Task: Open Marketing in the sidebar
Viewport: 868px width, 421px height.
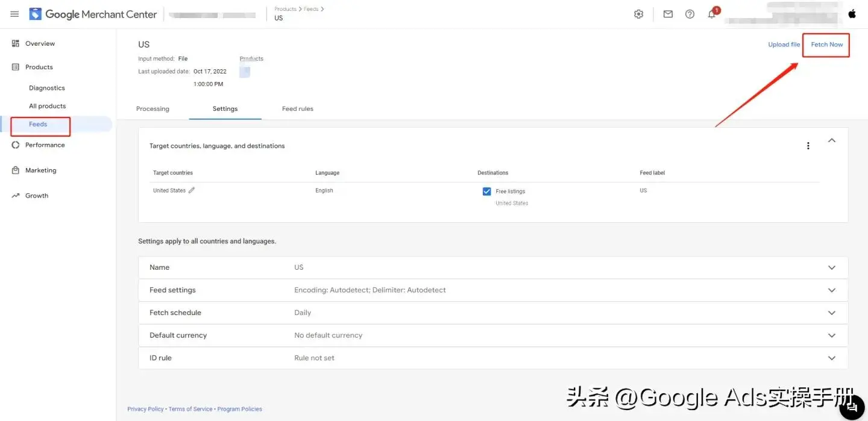Action: point(41,170)
